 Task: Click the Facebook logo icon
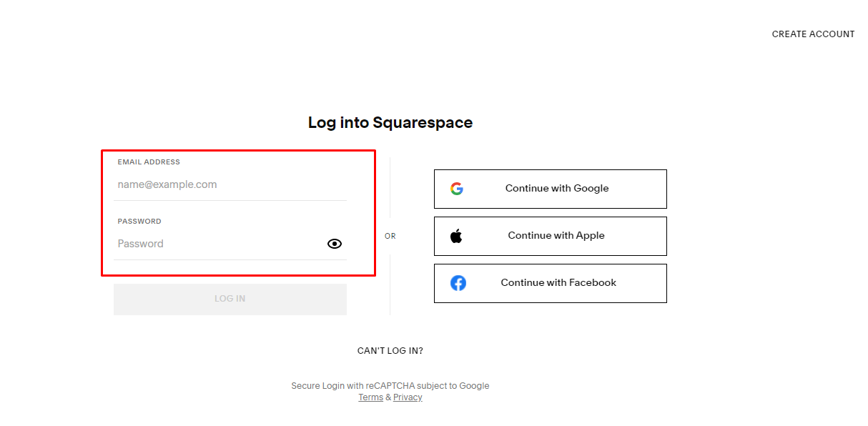point(458,283)
